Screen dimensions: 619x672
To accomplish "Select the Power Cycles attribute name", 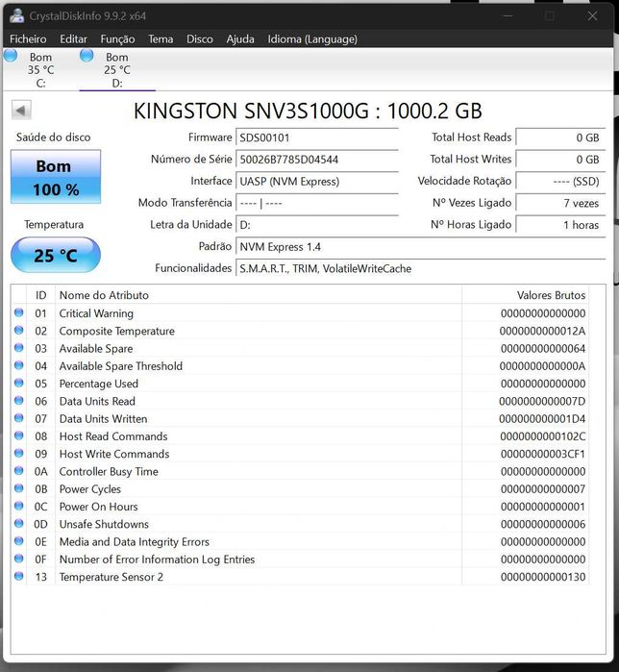I will [x=90, y=489].
